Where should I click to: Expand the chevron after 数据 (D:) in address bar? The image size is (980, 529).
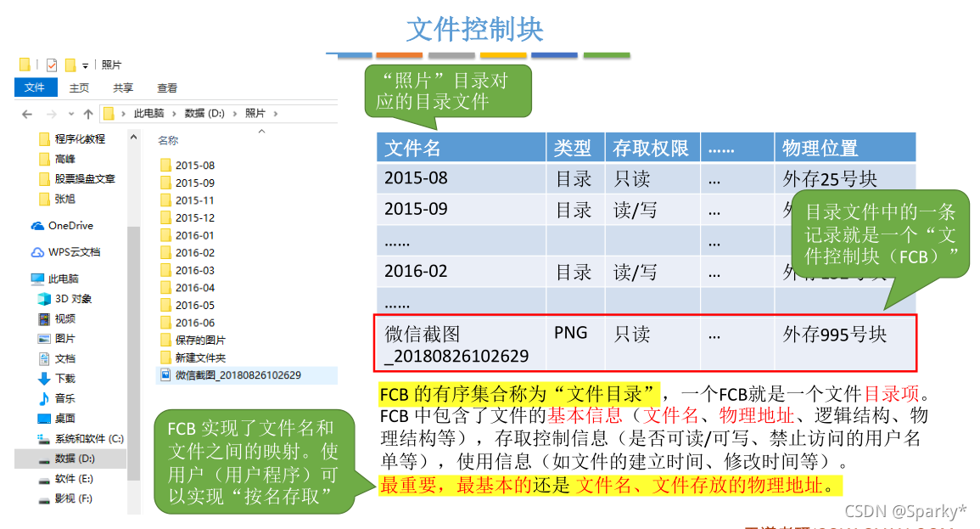(235, 113)
